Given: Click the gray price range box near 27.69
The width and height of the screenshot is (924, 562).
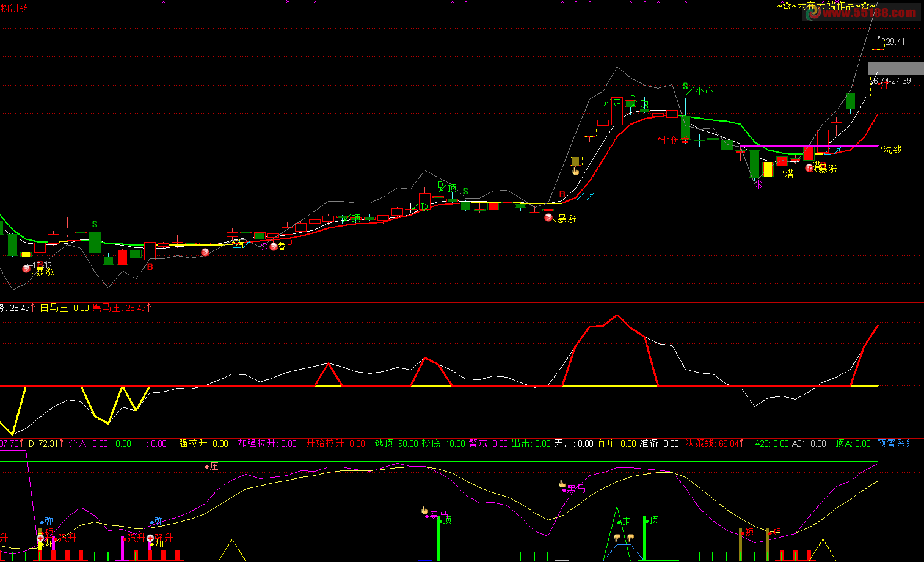Looking at the screenshot, I should coord(896,68).
